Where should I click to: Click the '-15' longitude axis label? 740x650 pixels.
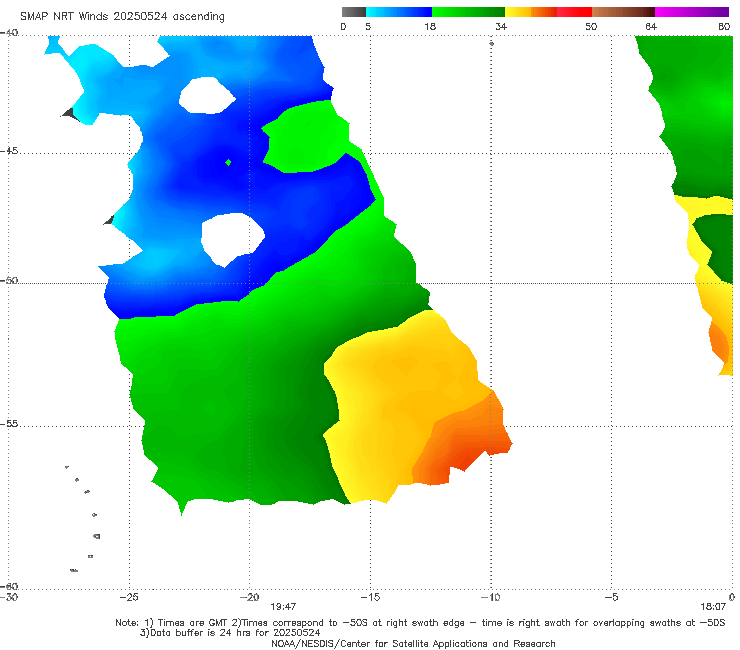(370, 597)
